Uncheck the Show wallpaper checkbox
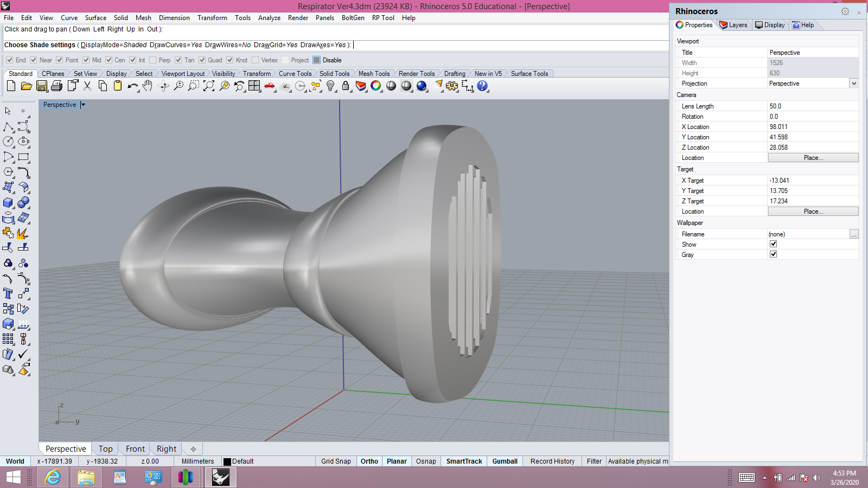Viewport: 868px width, 488px height. tap(774, 244)
